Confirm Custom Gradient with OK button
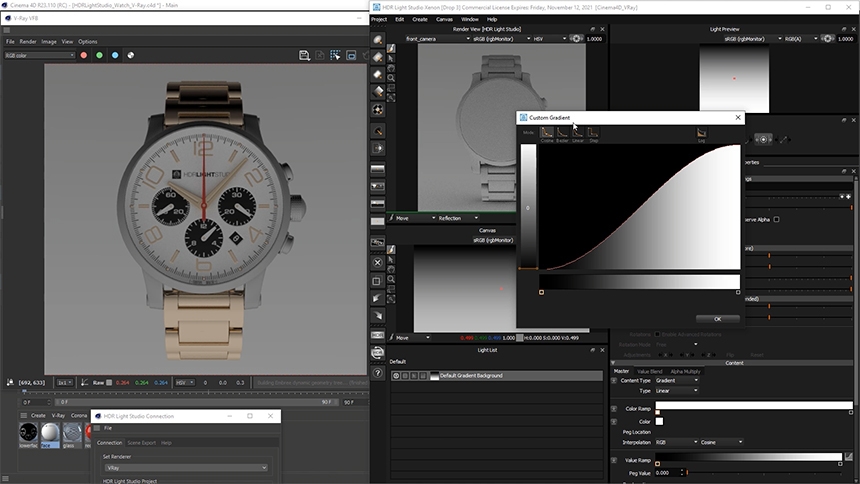Image resolution: width=860 pixels, height=484 pixels. coord(717,319)
